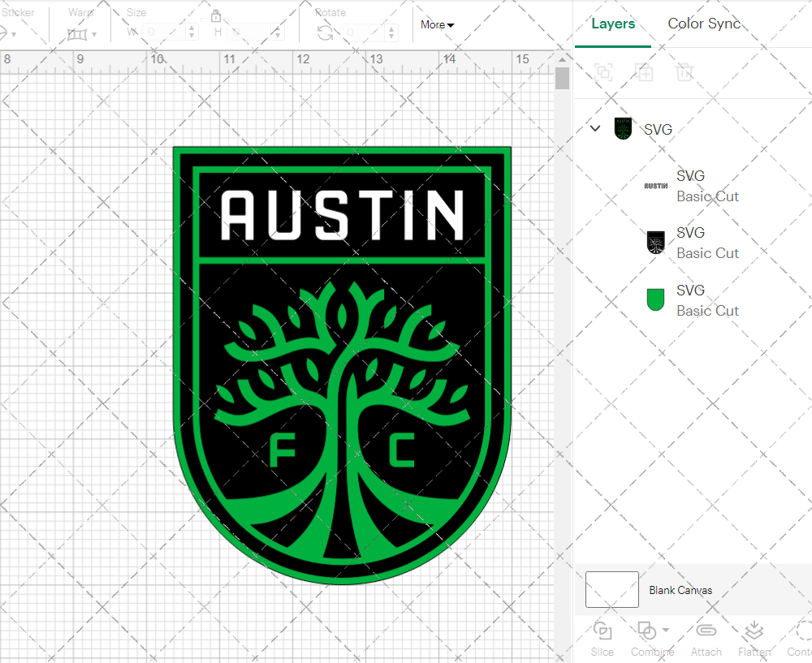Viewport: 812px width, 663px height.
Task: Open the More dropdown
Action: tap(436, 24)
